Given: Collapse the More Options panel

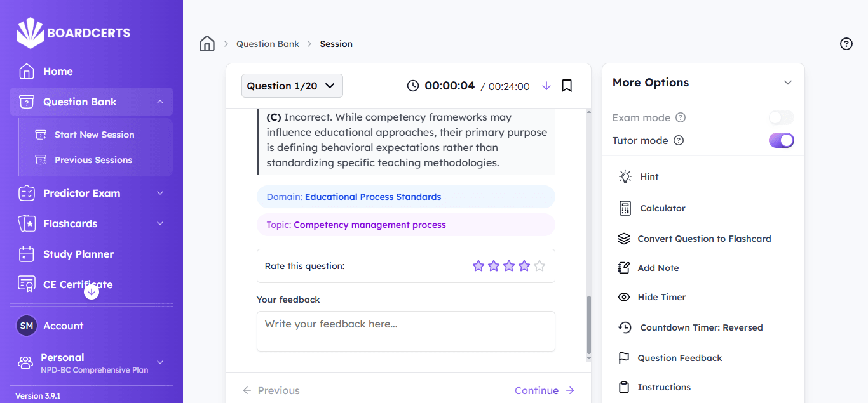Looking at the screenshot, I should point(788,83).
